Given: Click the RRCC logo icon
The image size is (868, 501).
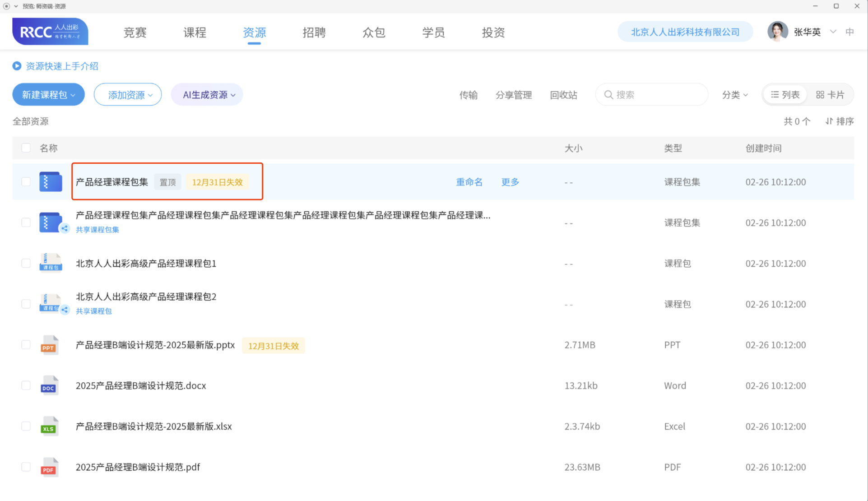Looking at the screenshot, I should (50, 32).
